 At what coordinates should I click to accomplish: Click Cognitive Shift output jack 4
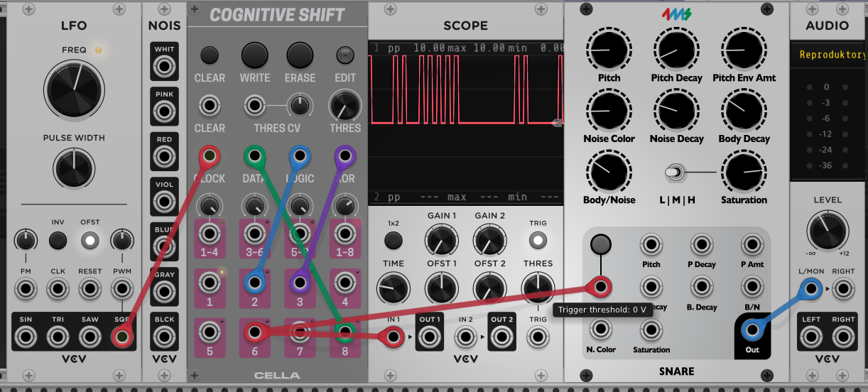click(345, 283)
